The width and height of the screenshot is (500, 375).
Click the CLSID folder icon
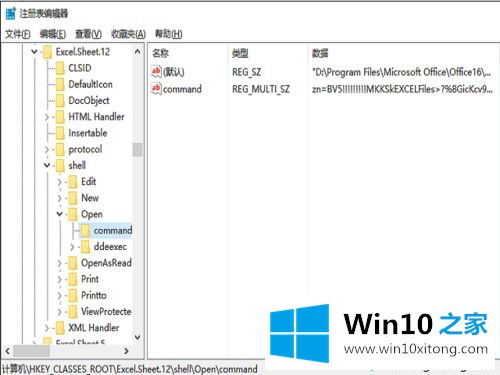coord(60,68)
